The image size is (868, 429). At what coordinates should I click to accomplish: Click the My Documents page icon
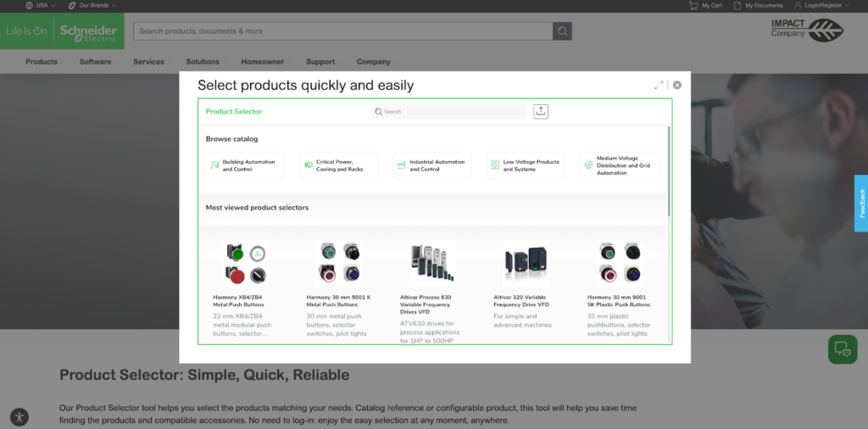[737, 6]
